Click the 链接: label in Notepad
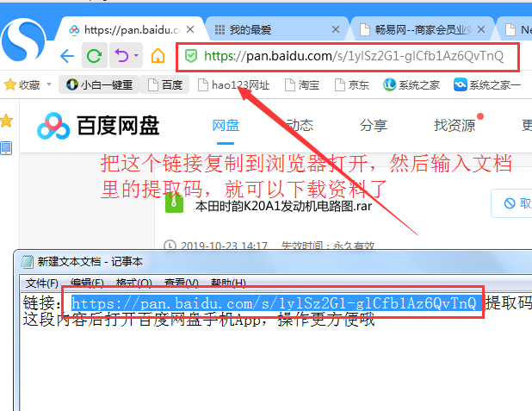532x411 pixels. (42, 302)
